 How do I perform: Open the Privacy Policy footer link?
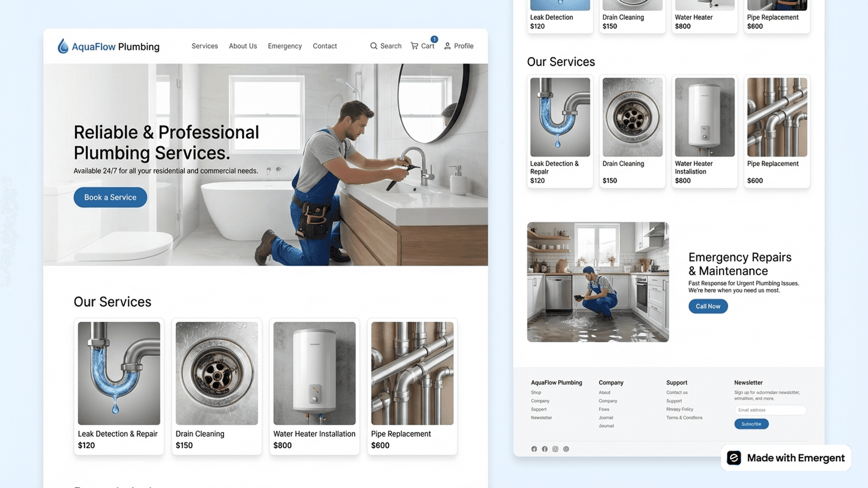pyautogui.click(x=679, y=409)
